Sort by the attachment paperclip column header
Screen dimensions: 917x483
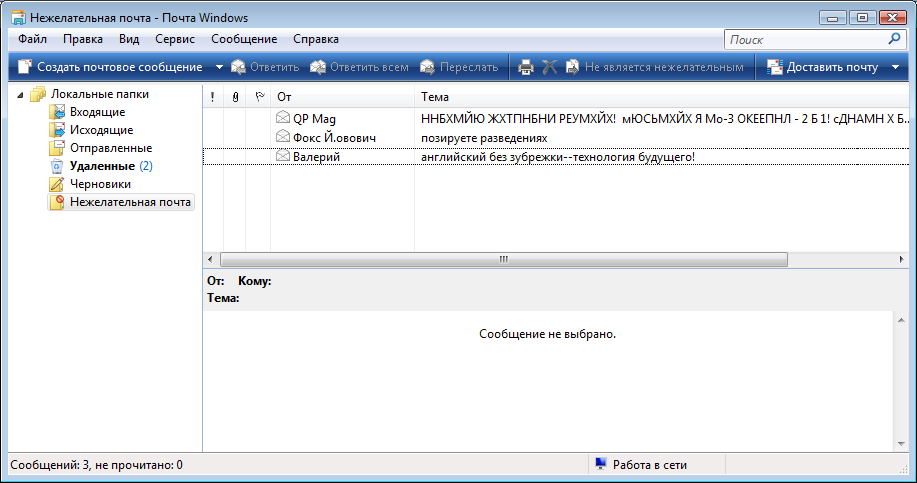235,97
